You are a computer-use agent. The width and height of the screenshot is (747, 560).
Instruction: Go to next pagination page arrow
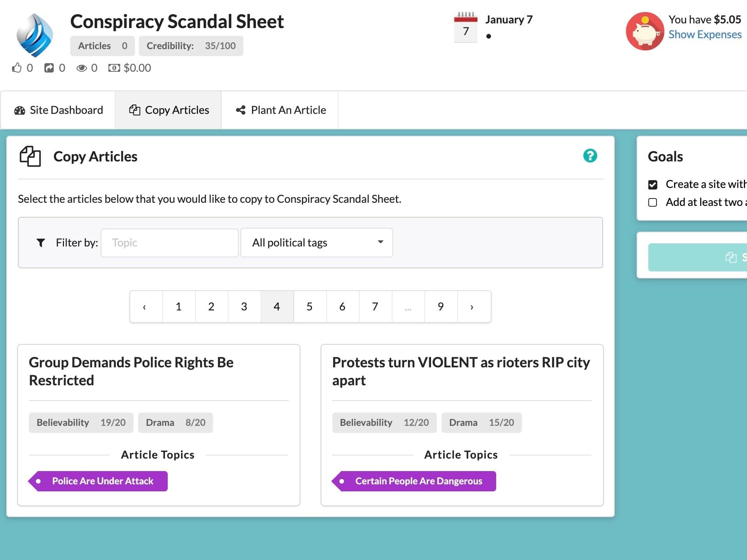tap(472, 307)
